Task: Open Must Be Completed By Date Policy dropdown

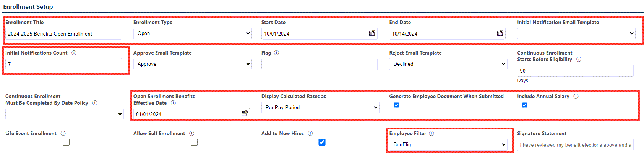Action: coord(65,114)
